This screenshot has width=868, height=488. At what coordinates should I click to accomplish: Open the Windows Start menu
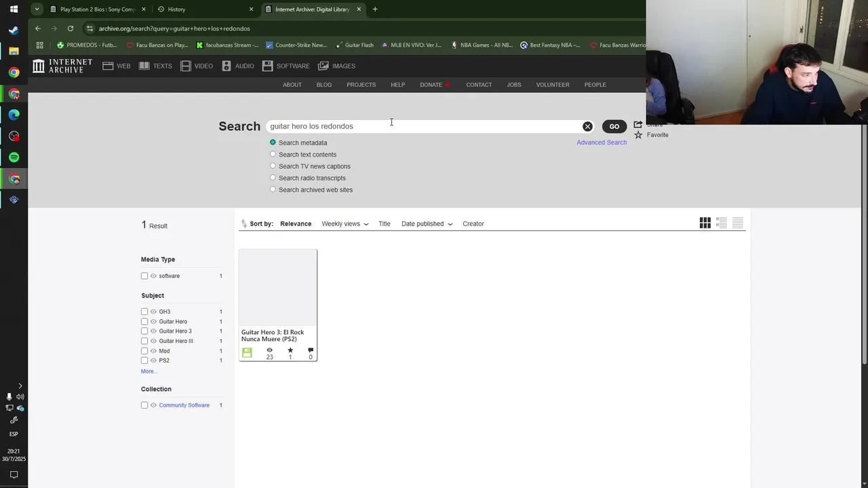(x=14, y=9)
